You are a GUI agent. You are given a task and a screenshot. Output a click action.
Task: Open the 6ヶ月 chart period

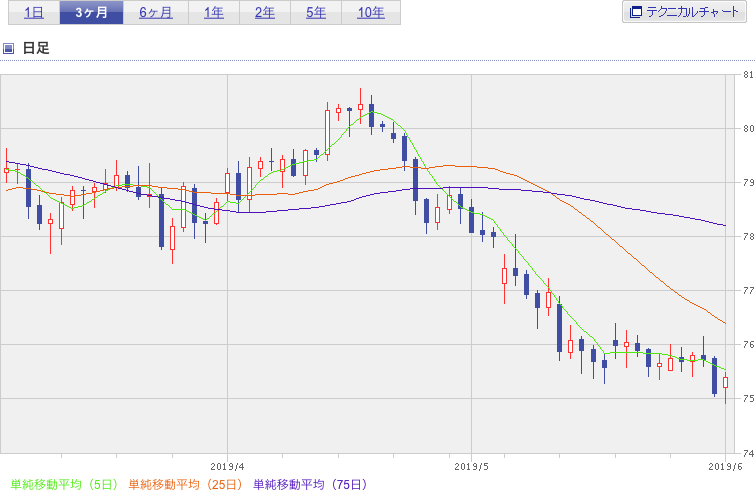pyautogui.click(x=156, y=13)
